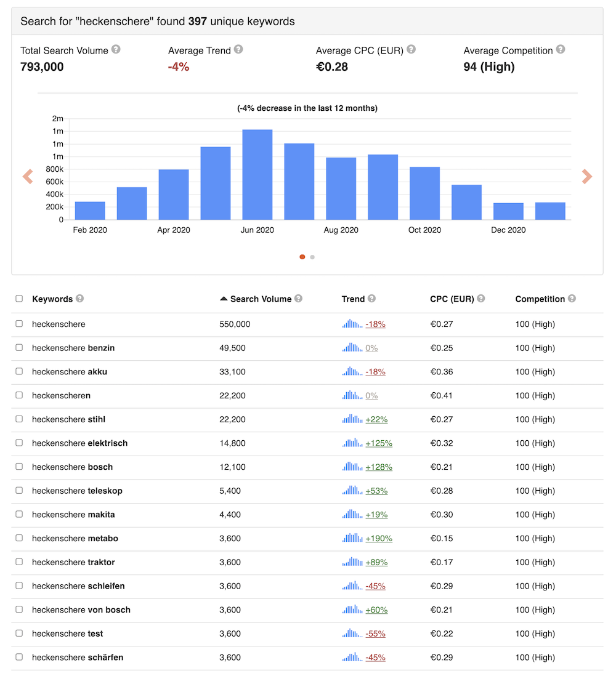Click the help icon beside Average Competition
Image resolution: width=616 pixels, height=676 pixels.
(x=561, y=50)
